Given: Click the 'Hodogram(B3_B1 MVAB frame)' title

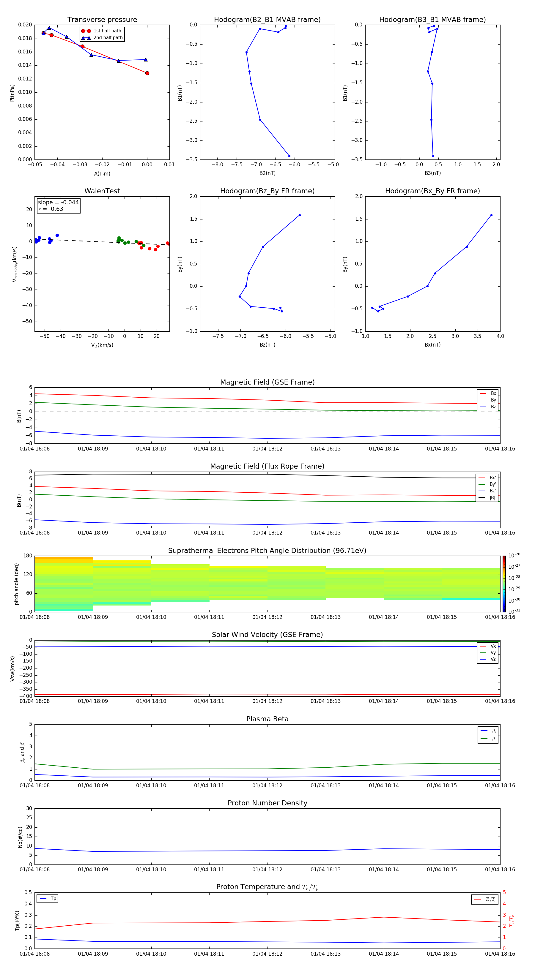Looking at the screenshot, I should tap(432, 20).
